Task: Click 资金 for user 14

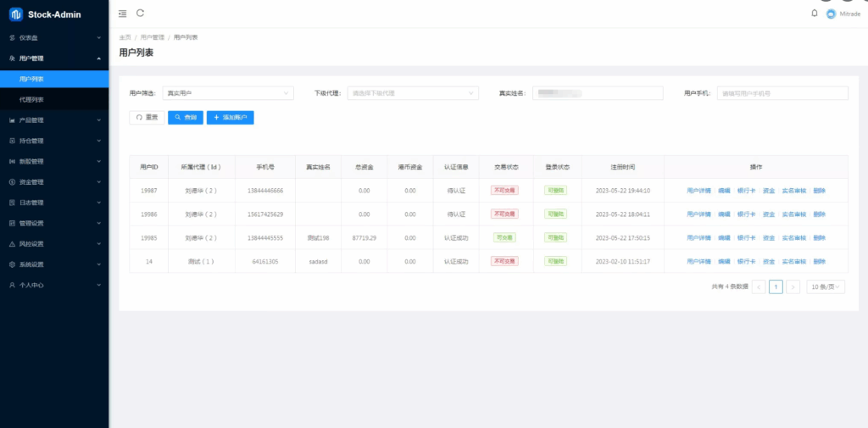Action: (x=769, y=261)
